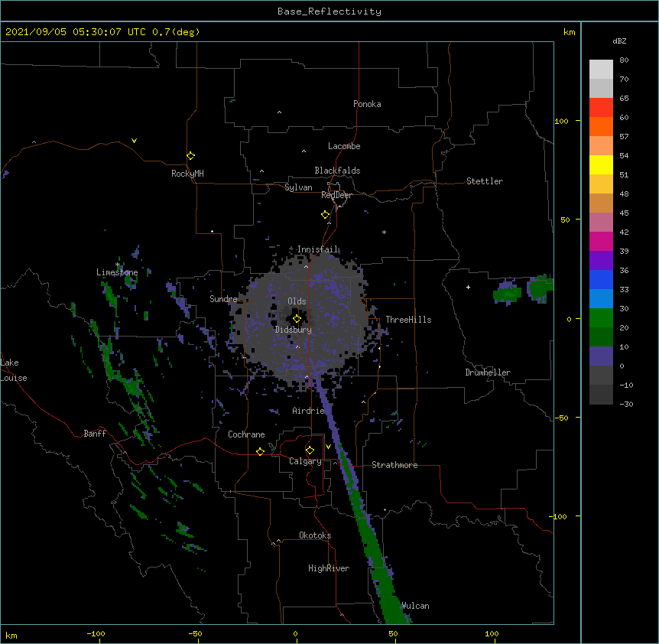The height and width of the screenshot is (644, 659).
Task: Click the Sylvan town label
Action: pyautogui.click(x=298, y=187)
